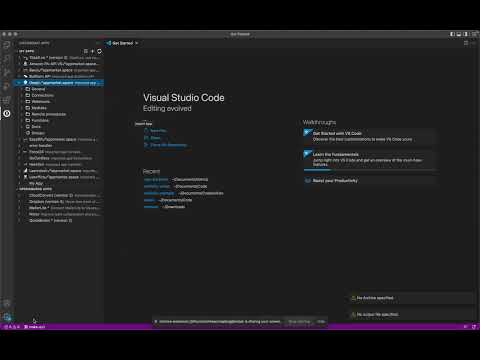
Task: Toggle the secondary side bar layout button
Action: (466, 34)
